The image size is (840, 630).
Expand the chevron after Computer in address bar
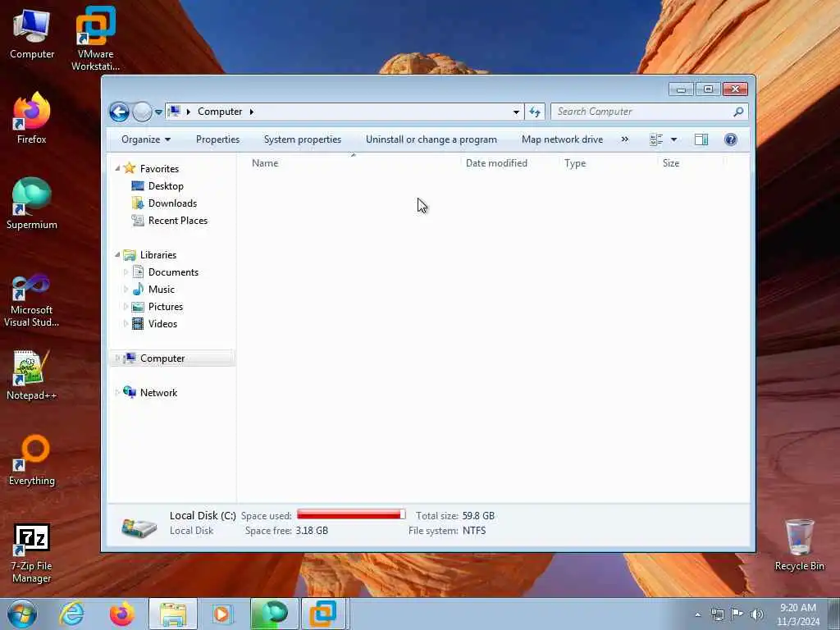coord(251,112)
